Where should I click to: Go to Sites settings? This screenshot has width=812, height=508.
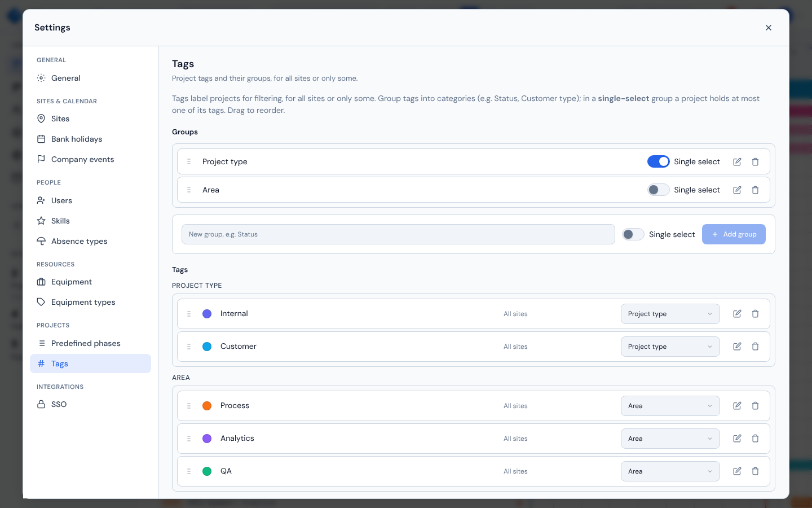click(90, 119)
